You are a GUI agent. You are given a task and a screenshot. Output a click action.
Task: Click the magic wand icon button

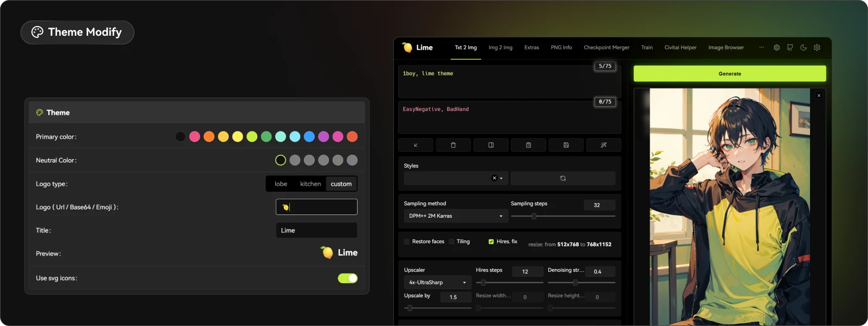[604, 145]
